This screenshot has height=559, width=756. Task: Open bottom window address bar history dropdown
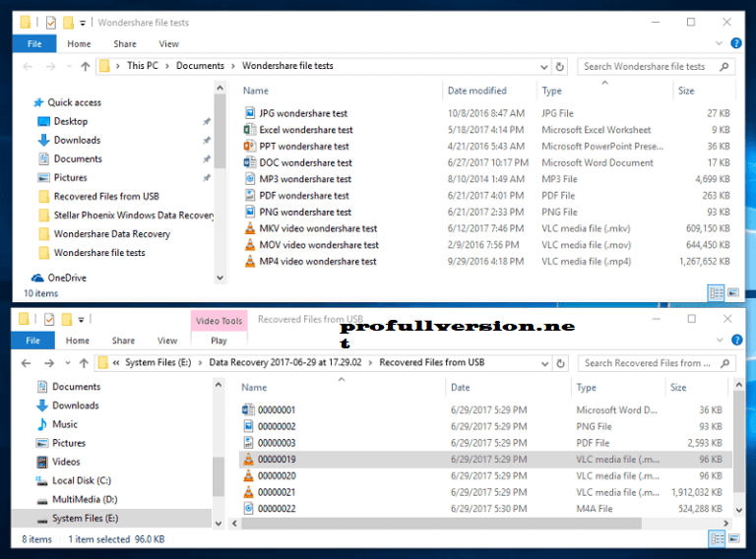[x=544, y=364]
